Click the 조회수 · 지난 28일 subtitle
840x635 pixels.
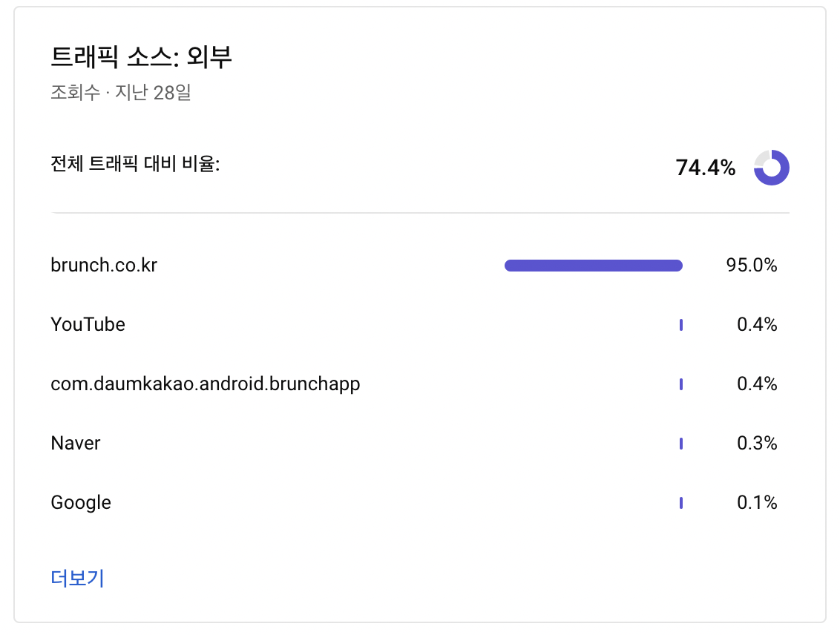pos(120,92)
